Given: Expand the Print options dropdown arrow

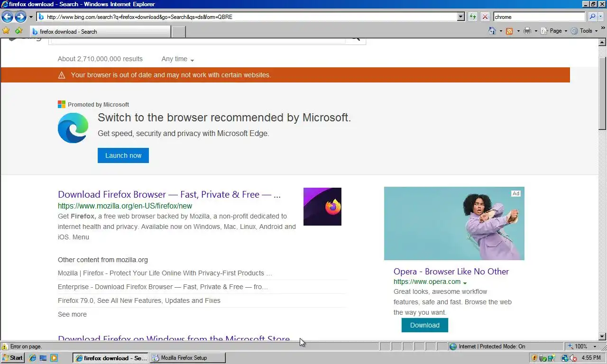Looking at the screenshot, I should (536, 31).
